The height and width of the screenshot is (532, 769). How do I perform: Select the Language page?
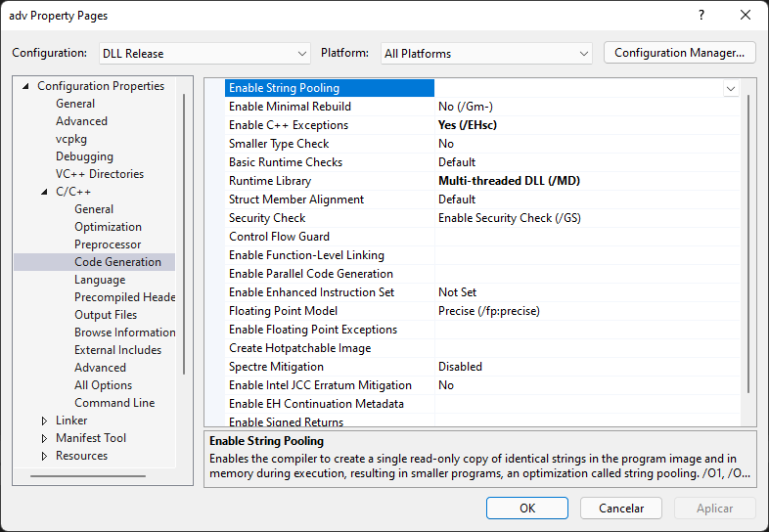[100, 280]
